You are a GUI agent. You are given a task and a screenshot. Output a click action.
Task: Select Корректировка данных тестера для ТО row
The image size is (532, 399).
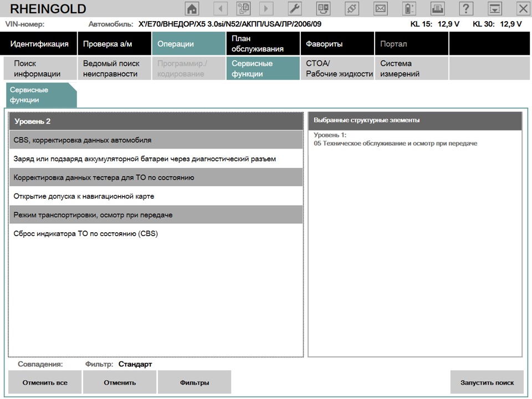point(156,177)
